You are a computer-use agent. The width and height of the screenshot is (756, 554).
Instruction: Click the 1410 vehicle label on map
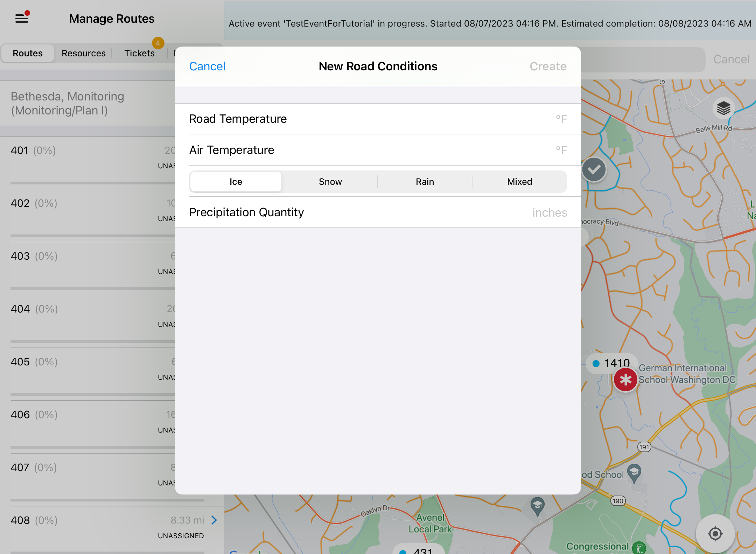pyautogui.click(x=612, y=363)
